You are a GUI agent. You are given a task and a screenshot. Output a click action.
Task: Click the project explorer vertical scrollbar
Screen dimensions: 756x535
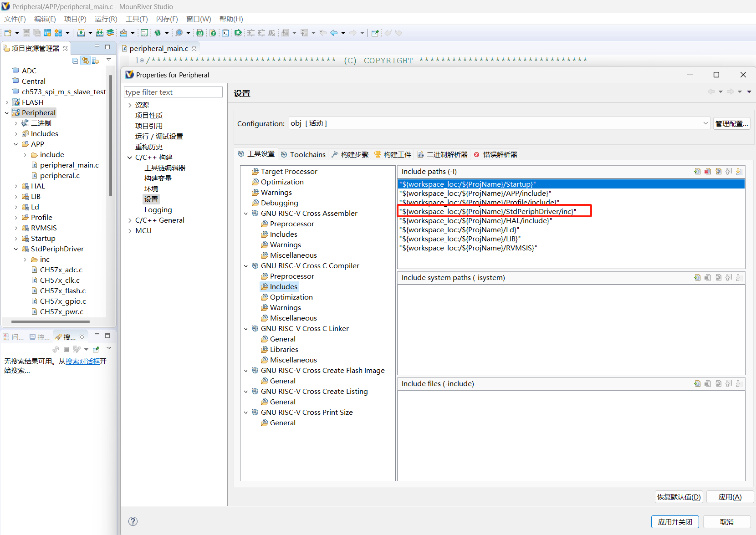(111, 137)
